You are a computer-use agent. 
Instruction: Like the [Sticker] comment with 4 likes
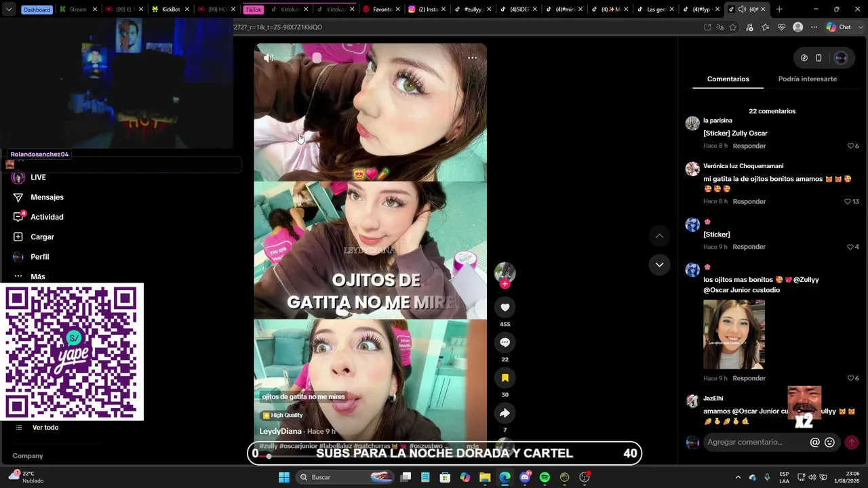tap(850, 247)
